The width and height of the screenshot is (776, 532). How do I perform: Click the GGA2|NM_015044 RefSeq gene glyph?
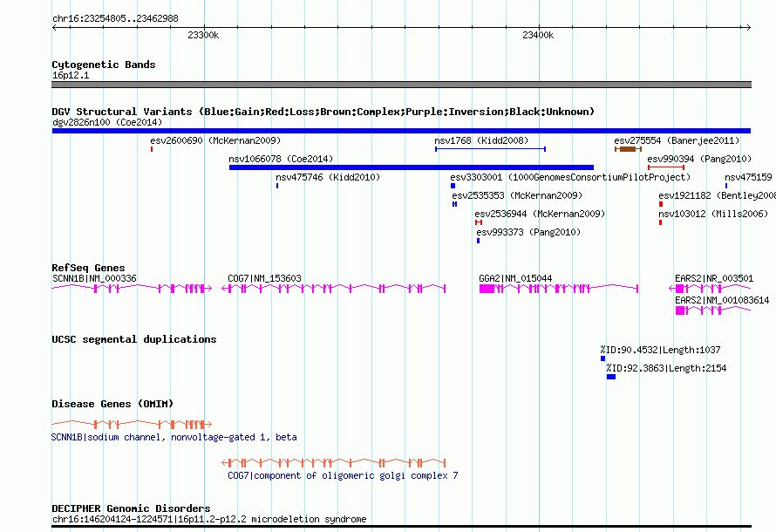(559, 288)
